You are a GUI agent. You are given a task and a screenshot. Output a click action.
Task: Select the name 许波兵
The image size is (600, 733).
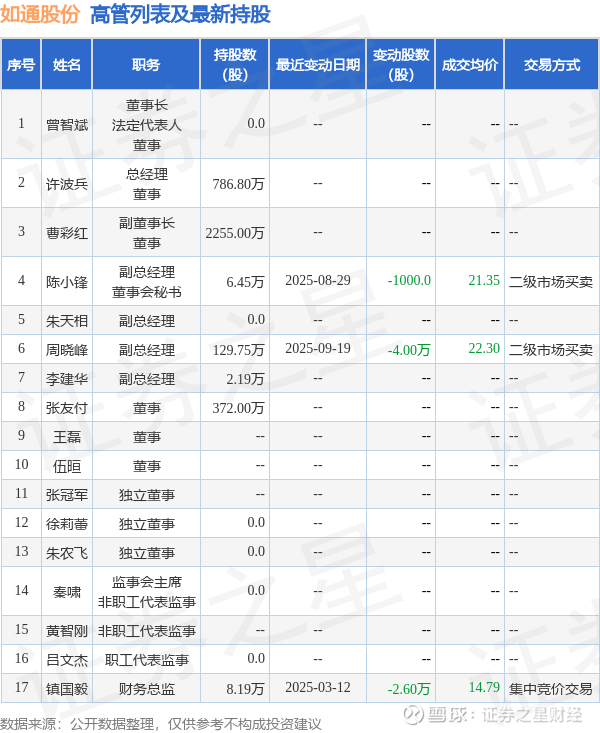click(67, 184)
